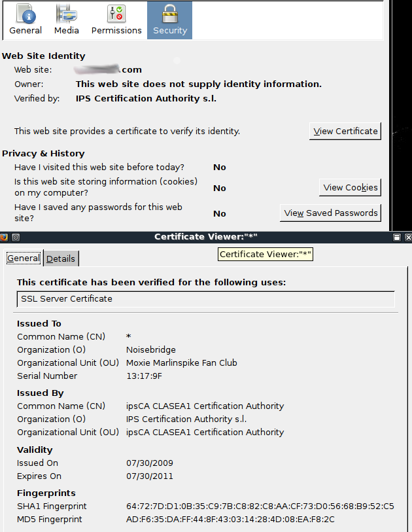
Task: Click the issuer common name ipsCA CLASEA1
Action: [x=205, y=406]
